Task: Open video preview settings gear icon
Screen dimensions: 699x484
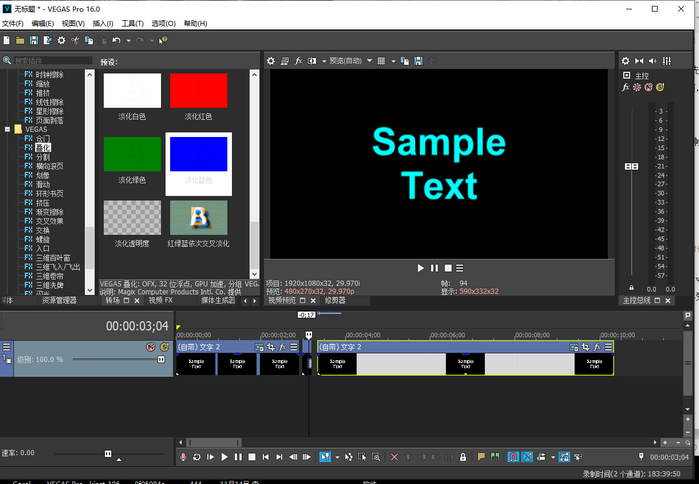Action: click(270, 61)
